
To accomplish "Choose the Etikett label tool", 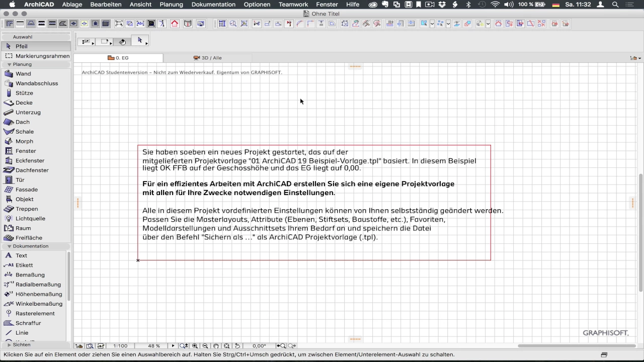I will pos(33,265).
